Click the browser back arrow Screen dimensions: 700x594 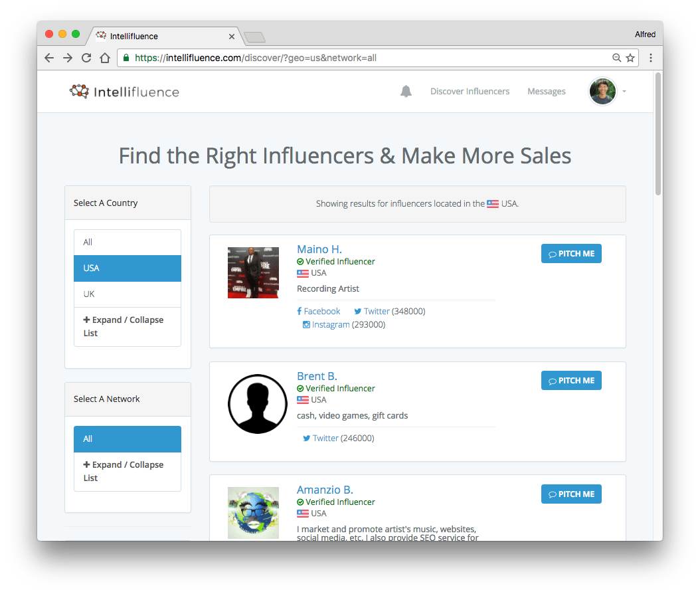point(49,58)
